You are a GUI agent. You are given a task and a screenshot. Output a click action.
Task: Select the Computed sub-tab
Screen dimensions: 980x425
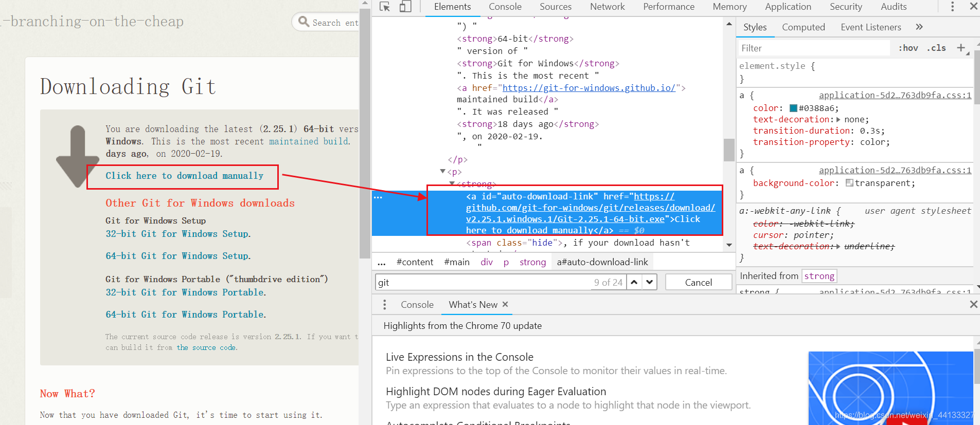tap(804, 27)
